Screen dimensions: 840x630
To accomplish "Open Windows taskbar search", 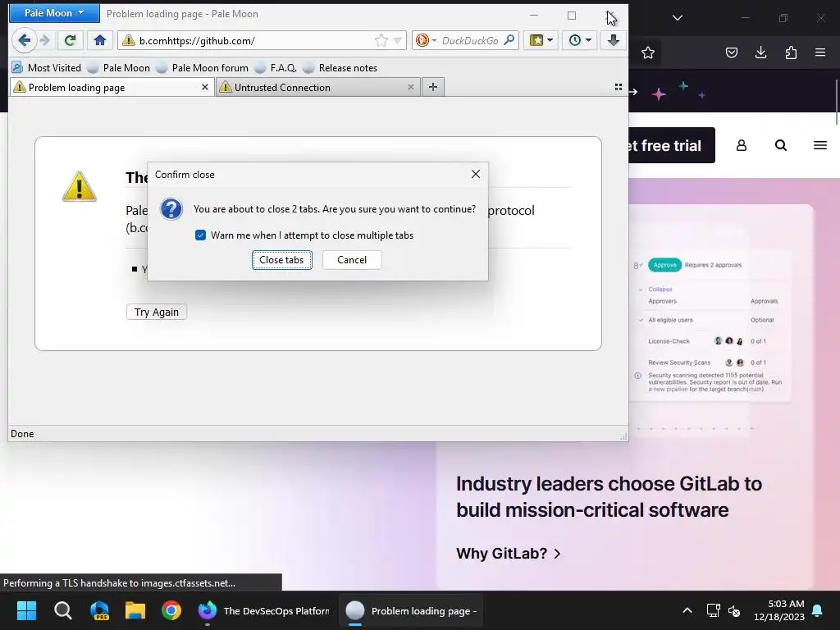I will (62, 610).
